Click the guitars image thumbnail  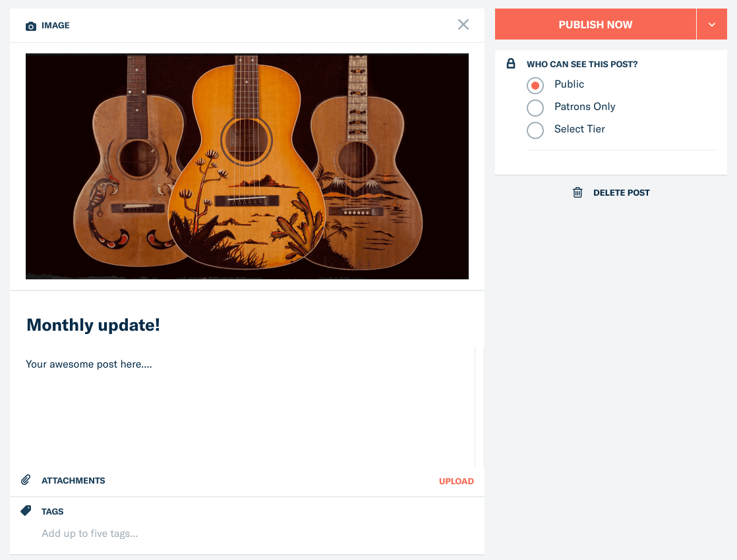pos(247,166)
